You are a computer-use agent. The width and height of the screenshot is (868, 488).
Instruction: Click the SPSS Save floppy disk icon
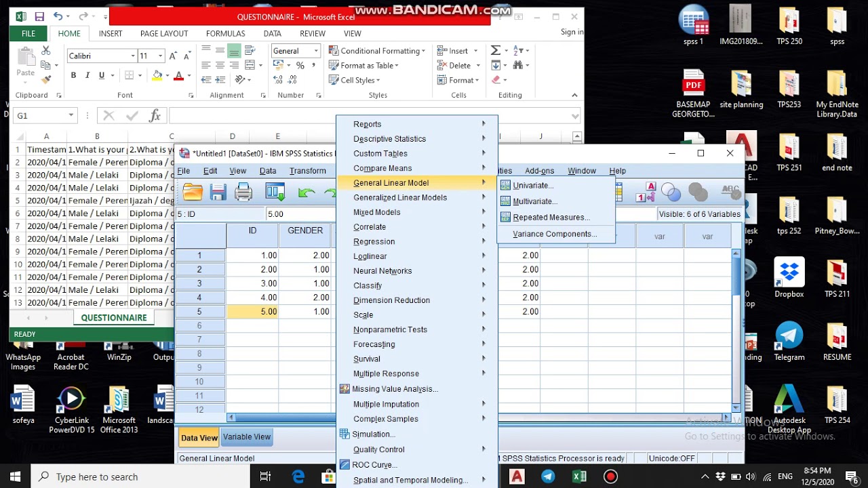[218, 192]
